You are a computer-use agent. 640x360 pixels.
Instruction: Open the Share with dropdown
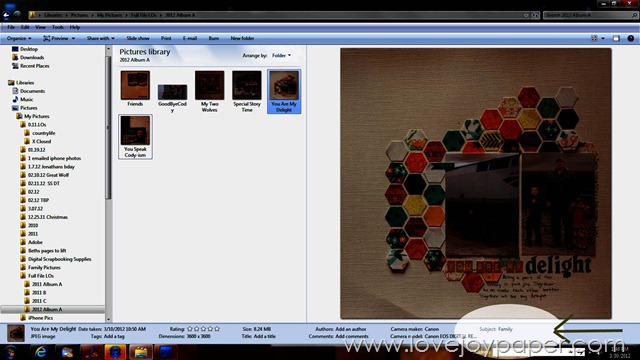100,38
